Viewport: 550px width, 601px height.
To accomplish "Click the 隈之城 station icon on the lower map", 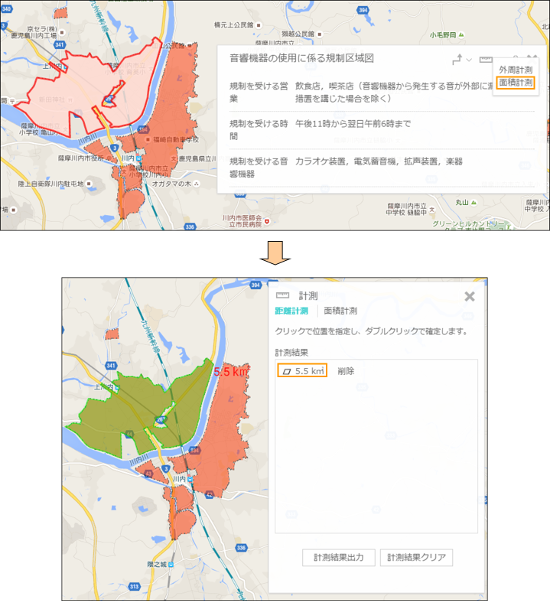I will 171,564.
